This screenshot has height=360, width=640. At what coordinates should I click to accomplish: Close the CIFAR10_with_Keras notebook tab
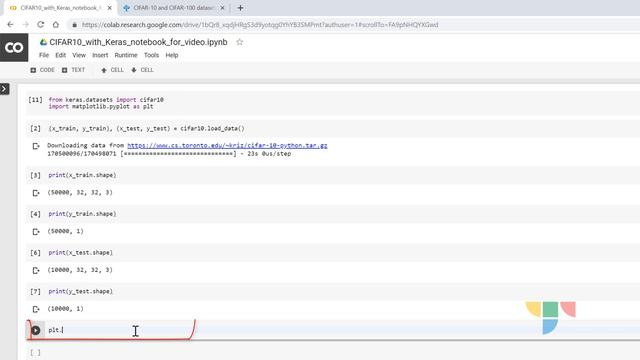109,8
